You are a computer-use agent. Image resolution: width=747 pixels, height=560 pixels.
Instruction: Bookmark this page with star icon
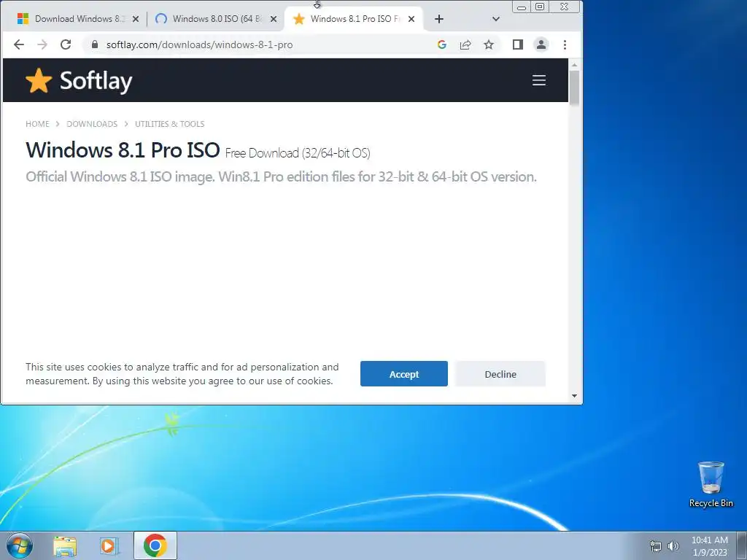tap(489, 44)
